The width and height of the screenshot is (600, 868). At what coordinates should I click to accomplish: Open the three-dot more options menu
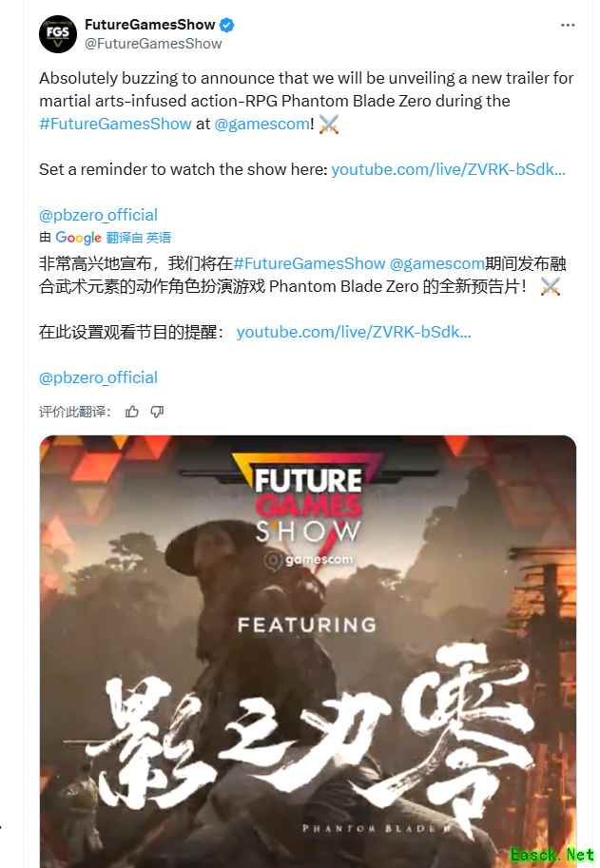pos(568,26)
